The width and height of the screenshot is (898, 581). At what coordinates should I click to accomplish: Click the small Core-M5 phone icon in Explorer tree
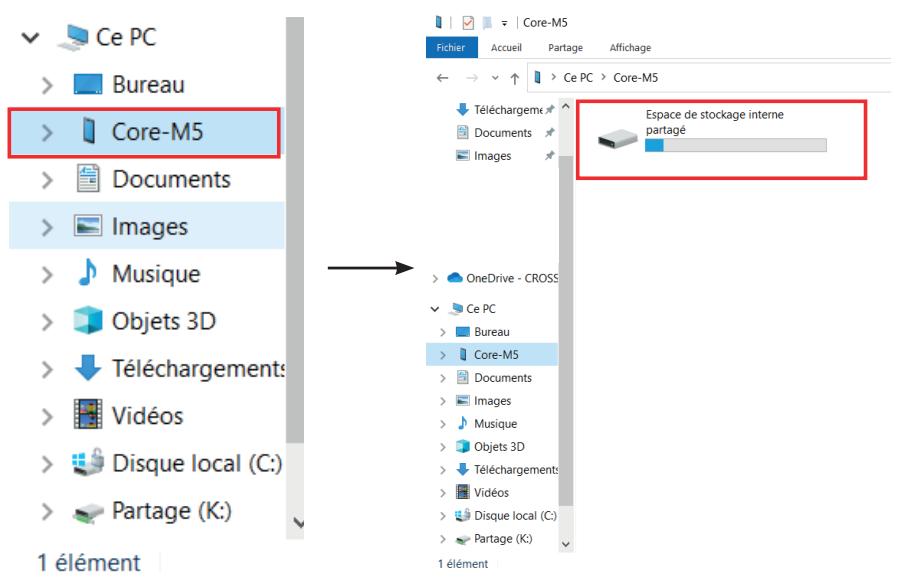463,354
